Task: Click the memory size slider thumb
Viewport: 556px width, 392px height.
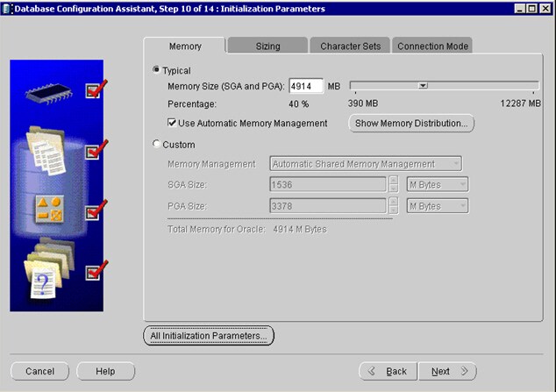Action: 423,85
